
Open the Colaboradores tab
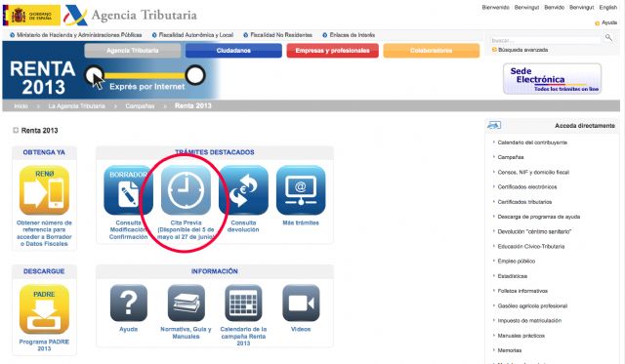click(x=432, y=51)
